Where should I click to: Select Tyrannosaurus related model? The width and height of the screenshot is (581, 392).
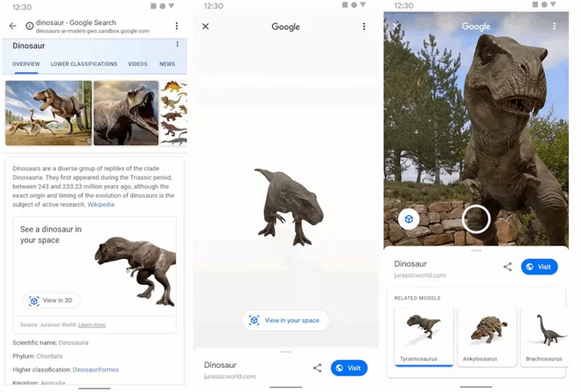[424, 337]
